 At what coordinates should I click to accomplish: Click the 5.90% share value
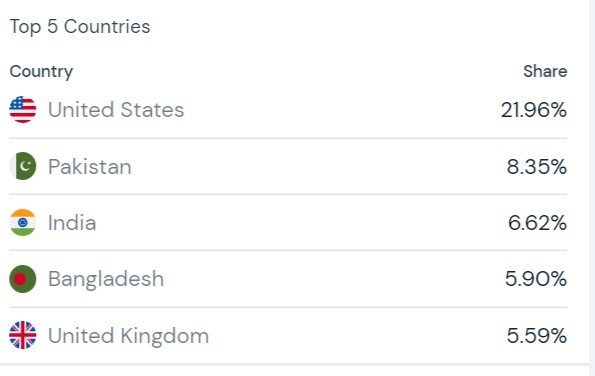536,279
